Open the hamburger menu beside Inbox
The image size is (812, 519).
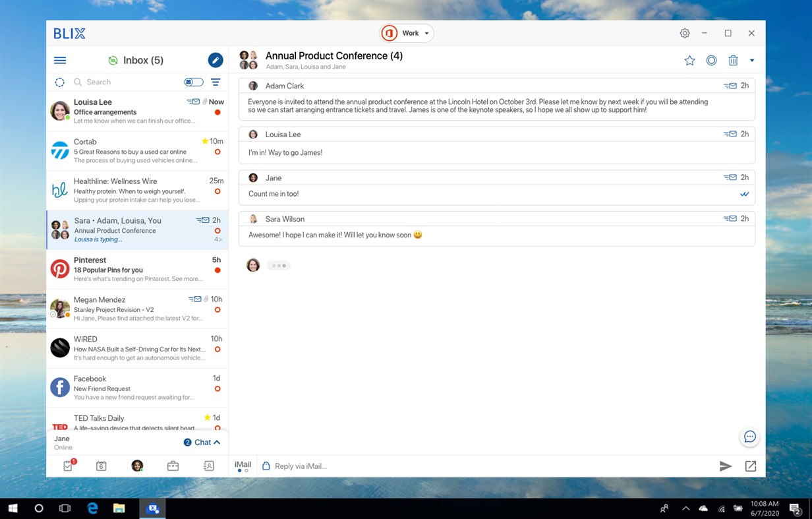(60, 60)
